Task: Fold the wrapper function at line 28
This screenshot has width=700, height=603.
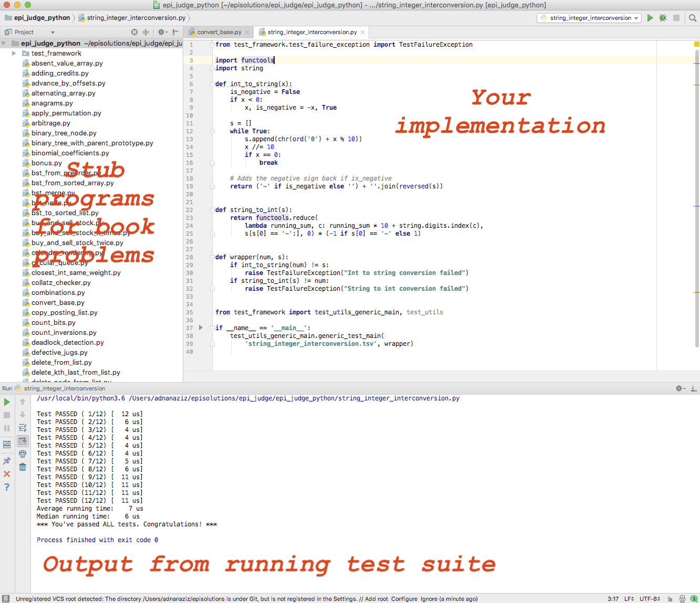Action: 212,257
